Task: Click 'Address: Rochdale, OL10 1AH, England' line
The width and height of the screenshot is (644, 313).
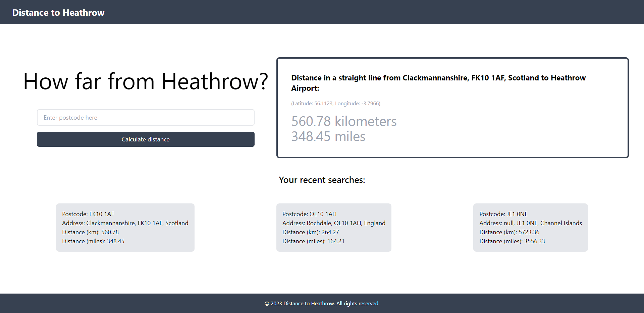Action: click(334, 223)
